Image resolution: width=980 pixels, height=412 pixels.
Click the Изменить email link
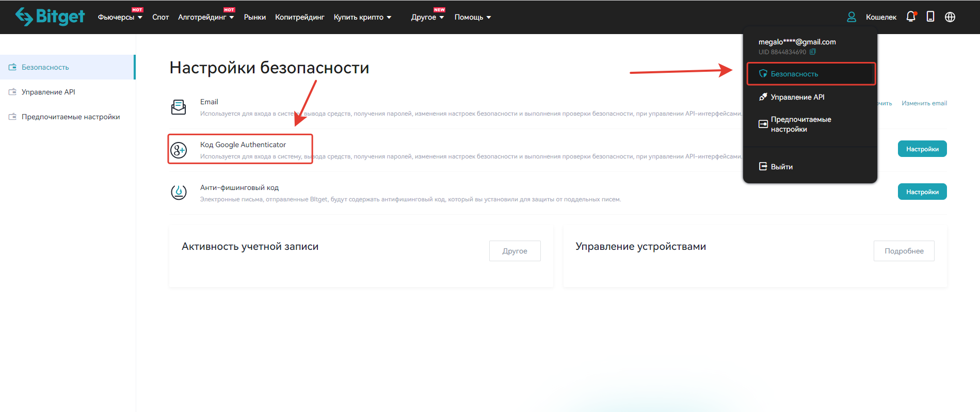pyautogui.click(x=924, y=103)
